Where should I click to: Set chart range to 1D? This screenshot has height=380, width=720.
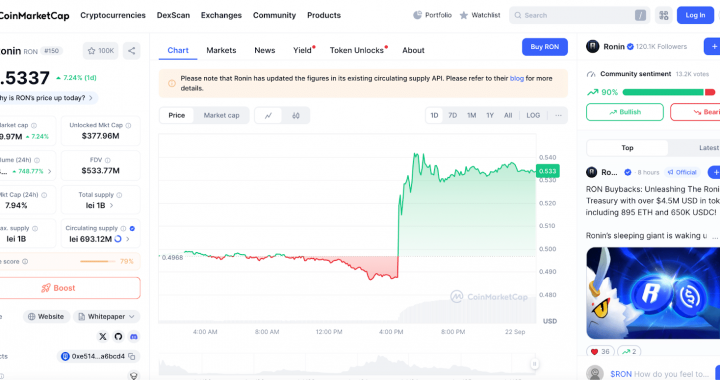[x=434, y=115]
